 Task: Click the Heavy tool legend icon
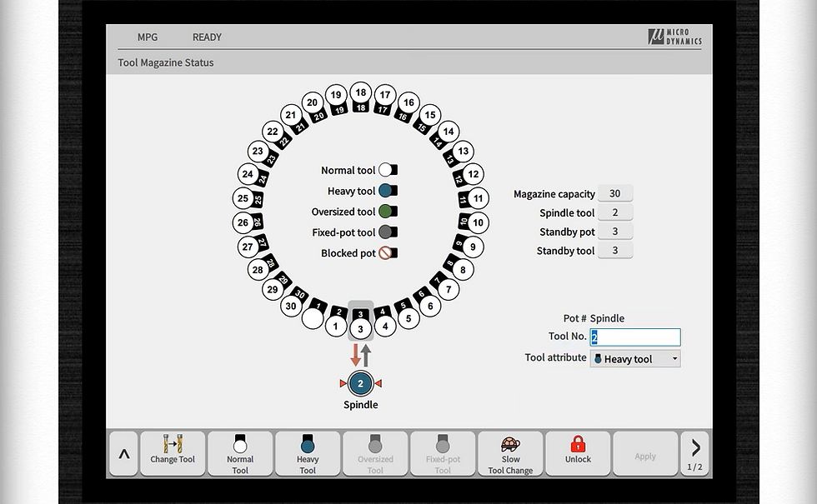(x=386, y=190)
